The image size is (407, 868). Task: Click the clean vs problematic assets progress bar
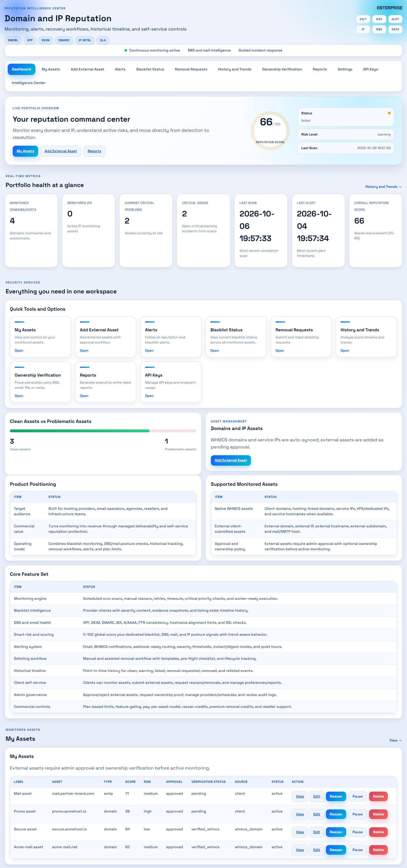(x=103, y=431)
